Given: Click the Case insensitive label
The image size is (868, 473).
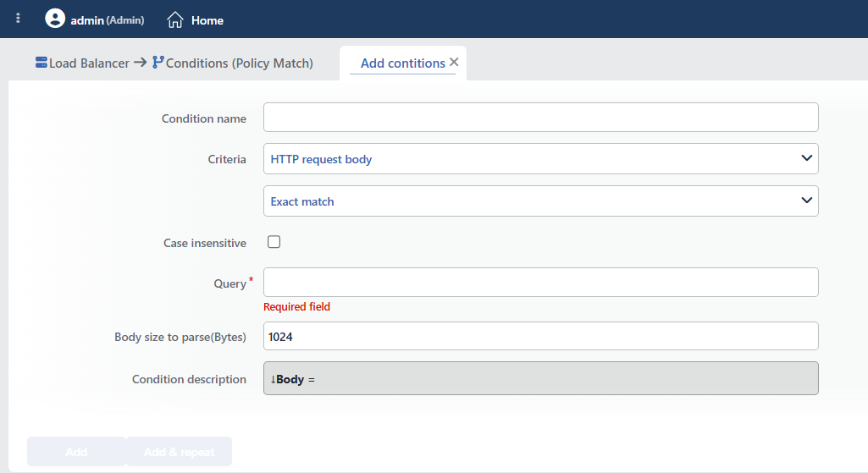Looking at the screenshot, I should pyautogui.click(x=205, y=243).
